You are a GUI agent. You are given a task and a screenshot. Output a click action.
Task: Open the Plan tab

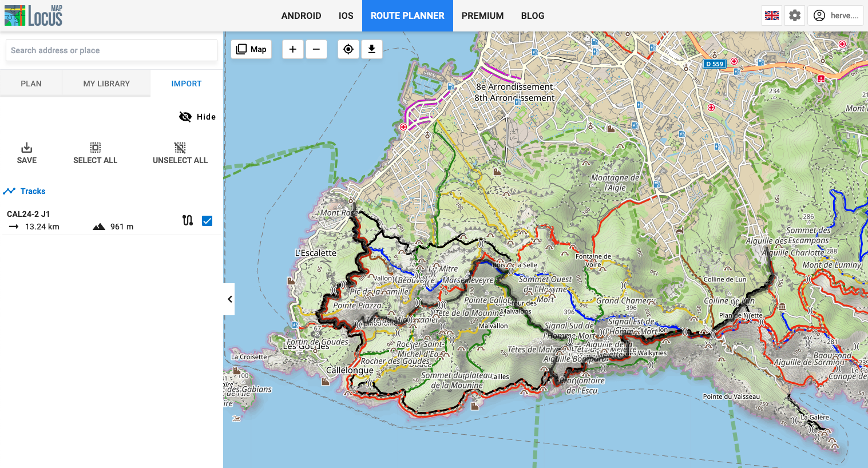tap(31, 84)
